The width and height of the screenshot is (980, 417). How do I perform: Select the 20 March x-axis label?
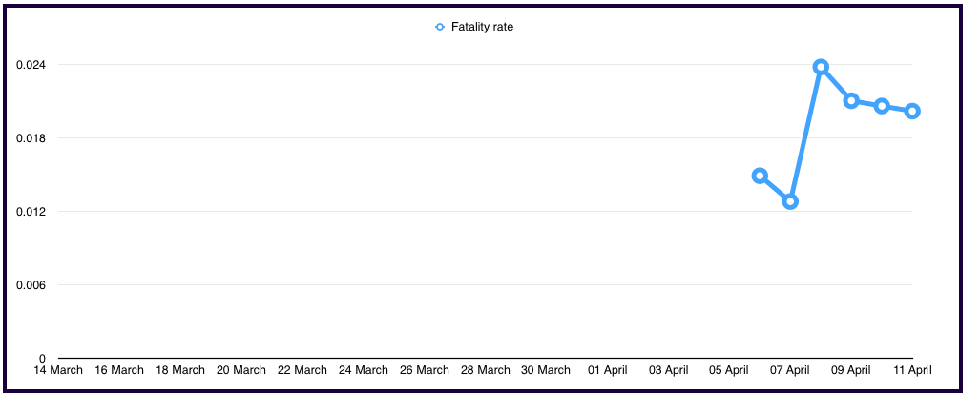[x=241, y=370]
